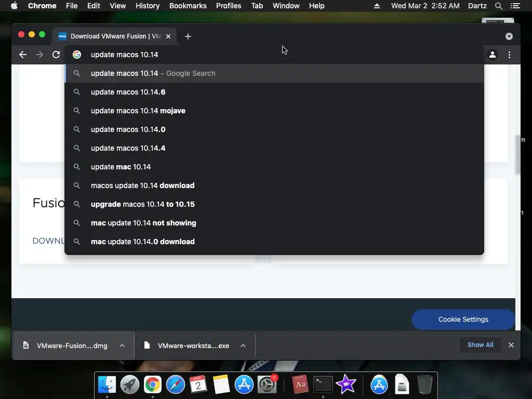This screenshot has height=399, width=532.
Task: Open the document stack in Dock
Action: tap(402, 384)
